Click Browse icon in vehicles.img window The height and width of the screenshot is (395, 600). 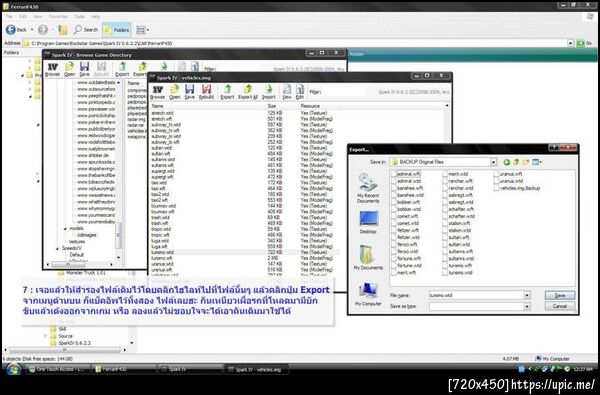[157, 92]
